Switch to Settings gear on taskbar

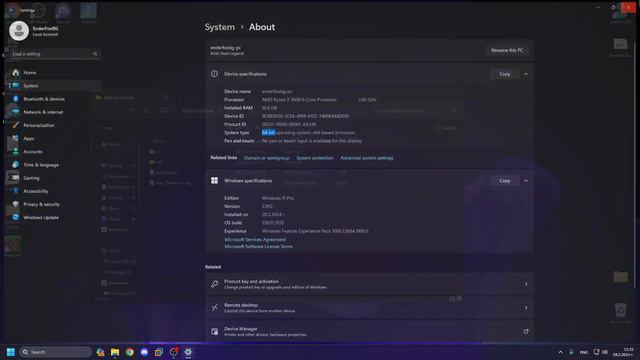tap(188, 352)
